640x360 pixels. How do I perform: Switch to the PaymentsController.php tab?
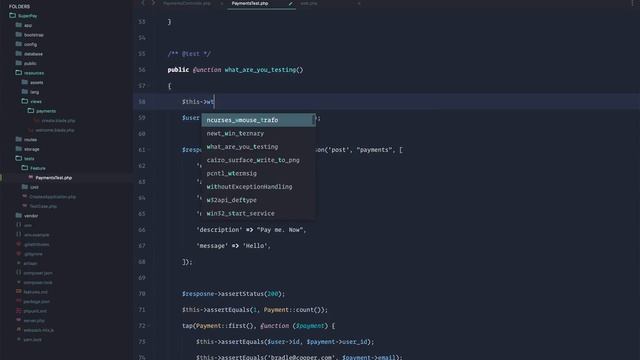[187, 3]
